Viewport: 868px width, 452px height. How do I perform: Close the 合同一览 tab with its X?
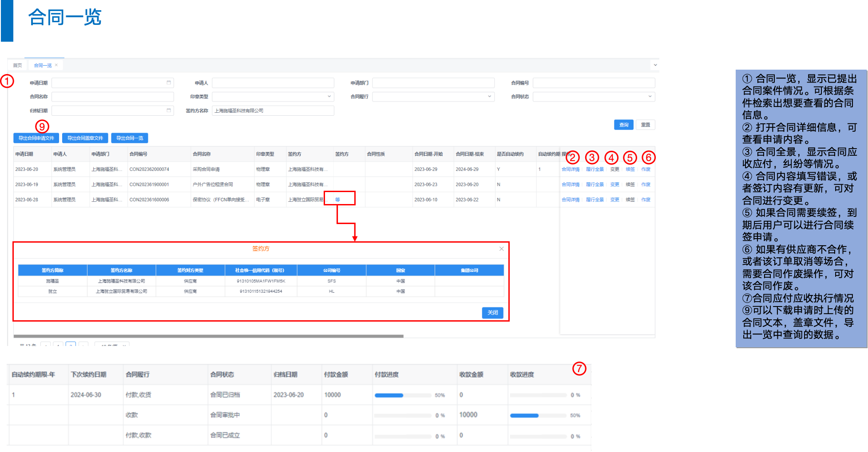pos(56,65)
